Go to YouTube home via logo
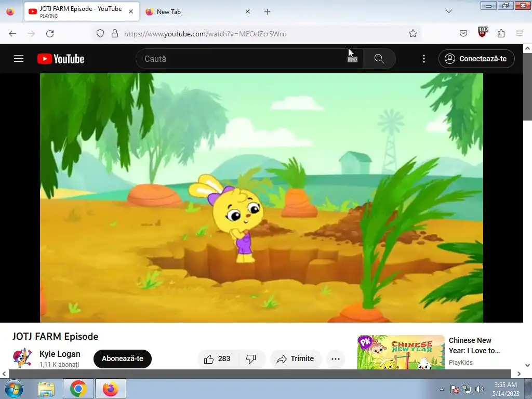 click(x=61, y=59)
